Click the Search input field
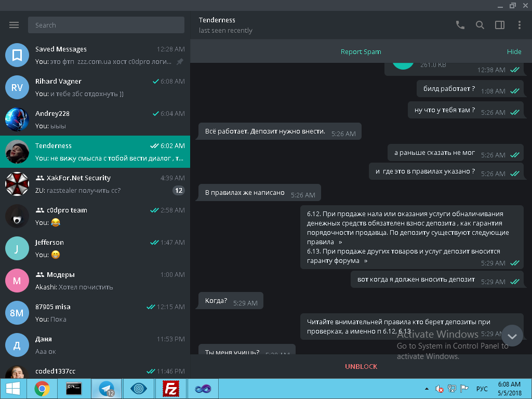This screenshot has width=532, height=399. 106,25
